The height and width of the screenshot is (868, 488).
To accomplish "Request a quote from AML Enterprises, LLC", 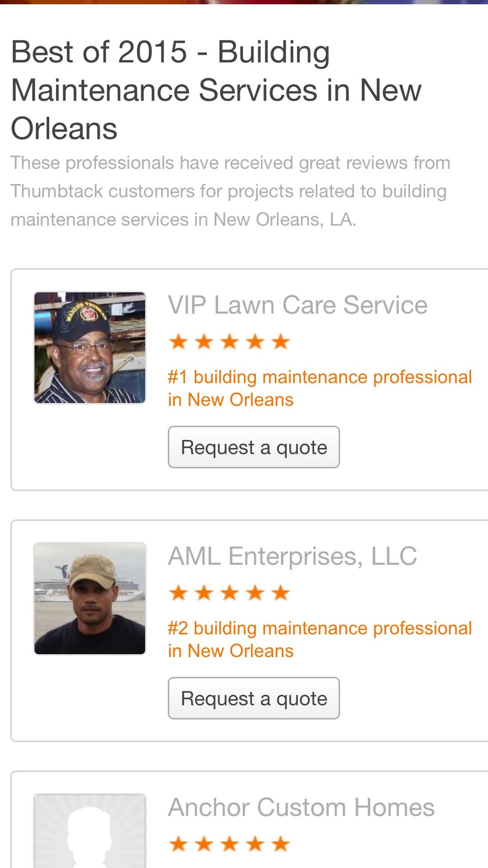I will click(254, 698).
